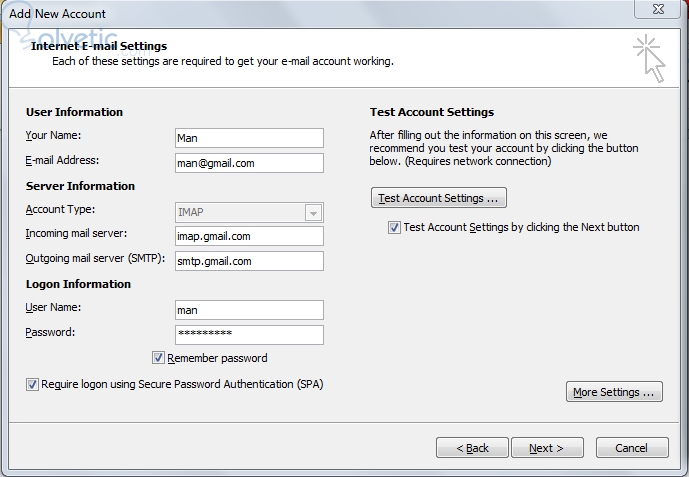Click the Outgoing mail server (SMTP) field
The width and height of the screenshot is (689, 477).
coord(249,261)
